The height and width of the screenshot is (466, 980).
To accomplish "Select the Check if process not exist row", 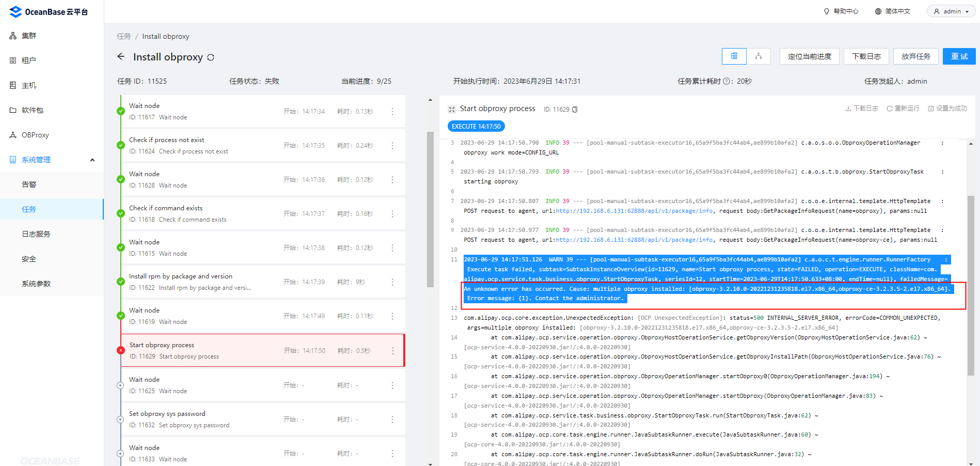I will [x=263, y=146].
